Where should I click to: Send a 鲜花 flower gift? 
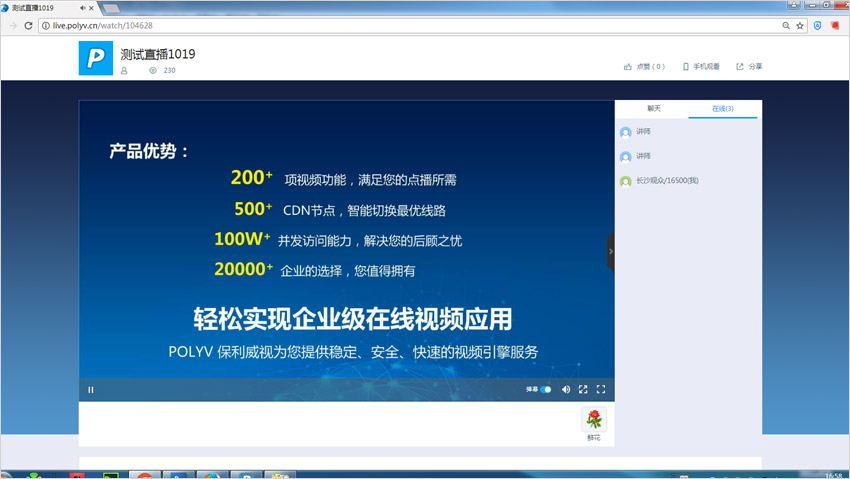tap(594, 419)
